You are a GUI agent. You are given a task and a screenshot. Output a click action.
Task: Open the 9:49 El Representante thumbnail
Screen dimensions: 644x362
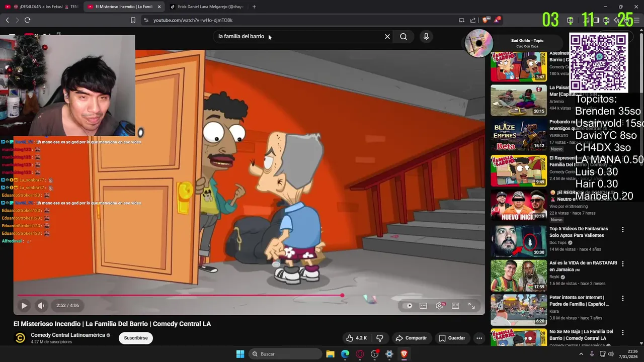pos(519,170)
